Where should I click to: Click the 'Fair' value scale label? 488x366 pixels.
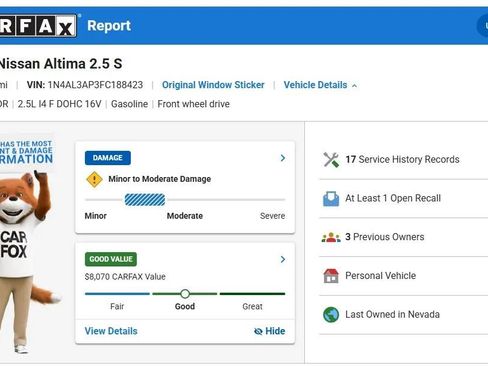pyautogui.click(x=117, y=306)
